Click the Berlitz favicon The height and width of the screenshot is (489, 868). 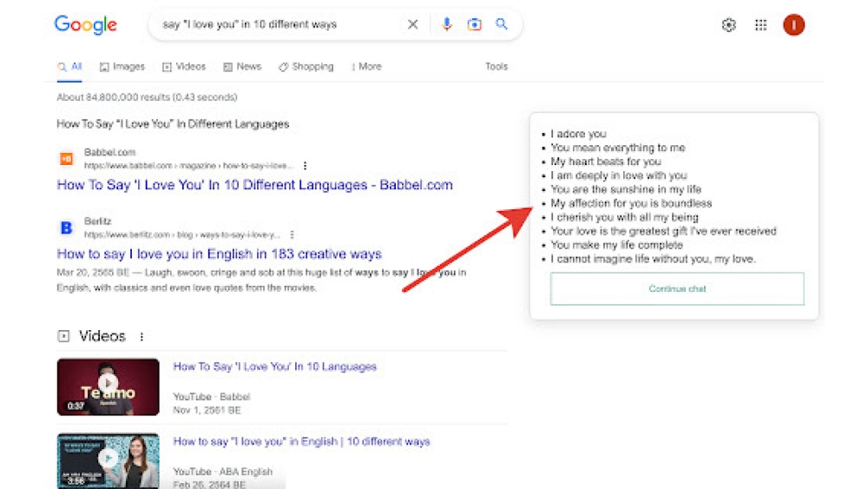67,228
